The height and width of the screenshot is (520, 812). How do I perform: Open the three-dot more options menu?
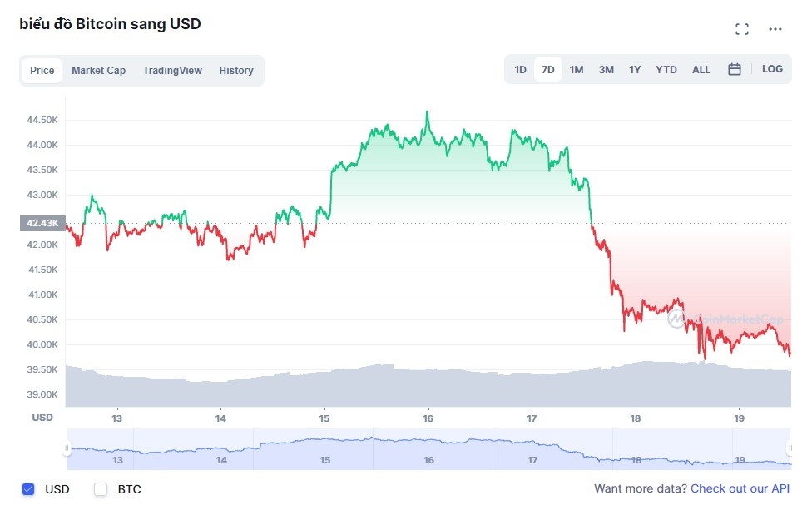775,28
